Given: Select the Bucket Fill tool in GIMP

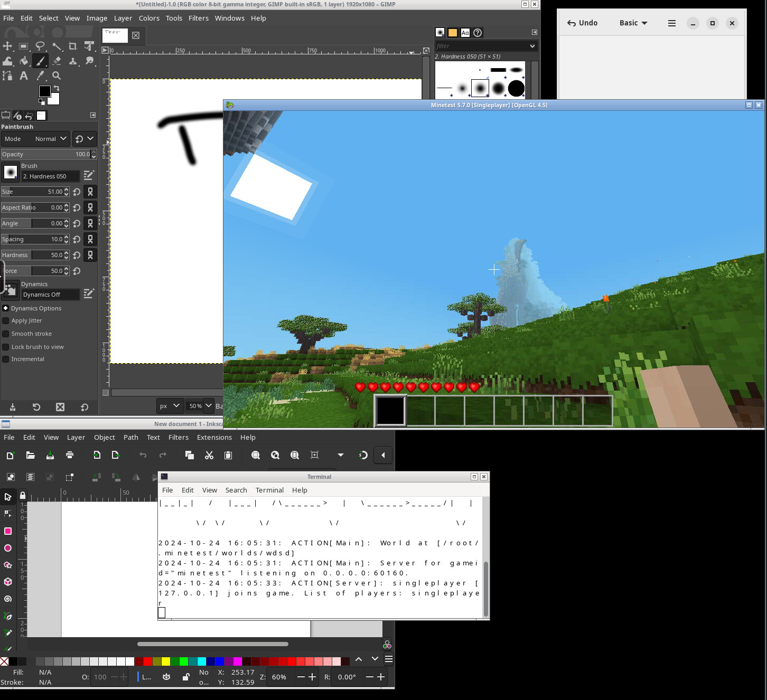Looking at the screenshot, I should tap(24, 61).
